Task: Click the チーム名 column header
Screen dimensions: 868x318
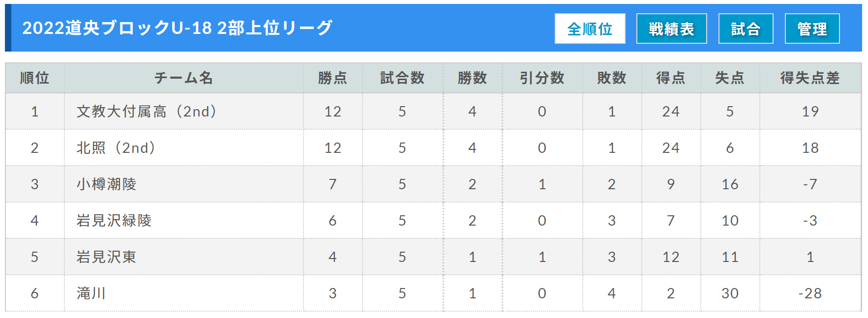Action: click(x=183, y=78)
